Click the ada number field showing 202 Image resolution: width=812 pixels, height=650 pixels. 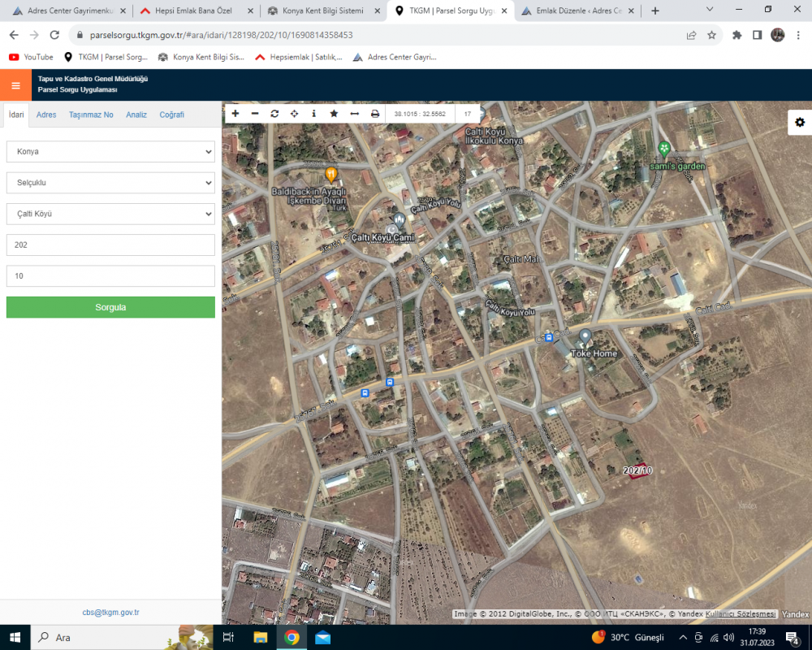click(x=110, y=245)
